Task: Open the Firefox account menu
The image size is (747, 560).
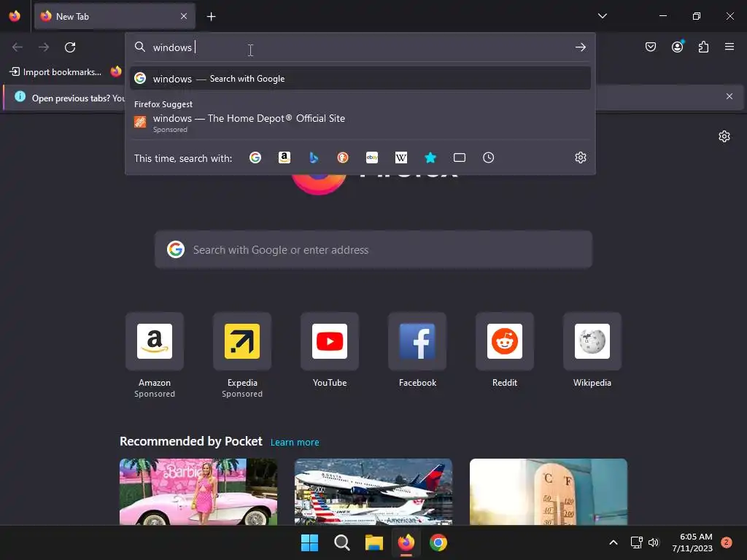Action: (677, 47)
